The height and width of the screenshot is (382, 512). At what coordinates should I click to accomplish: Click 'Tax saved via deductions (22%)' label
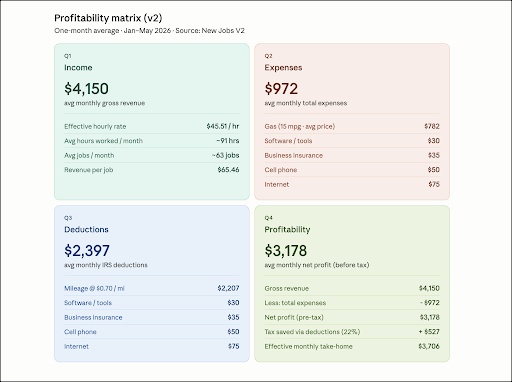click(x=312, y=332)
